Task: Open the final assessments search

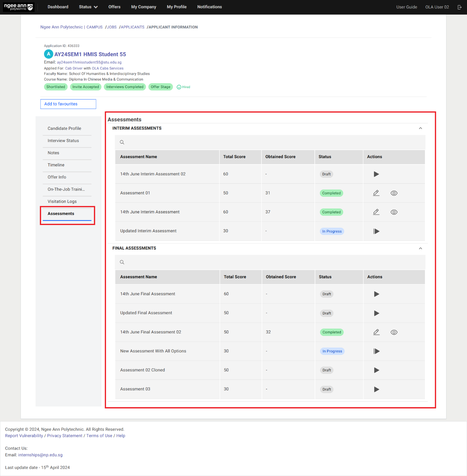Action: pos(122,262)
